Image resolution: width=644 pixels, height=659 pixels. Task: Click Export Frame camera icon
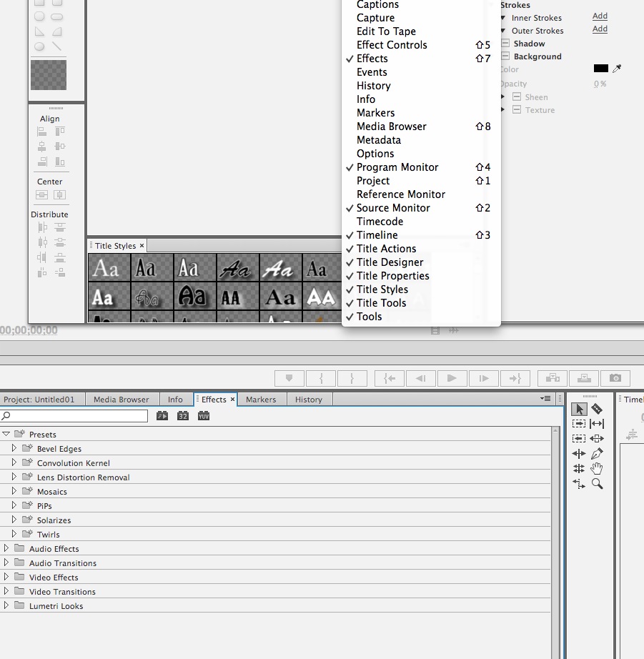click(615, 378)
